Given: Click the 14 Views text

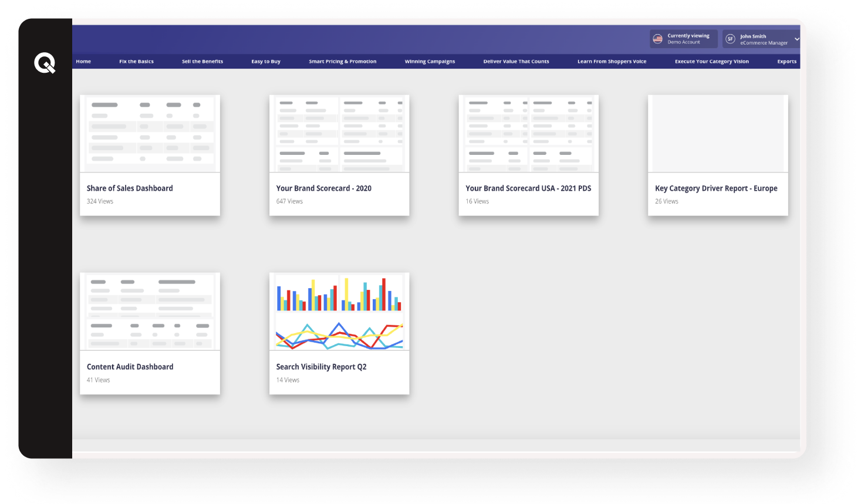Looking at the screenshot, I should [x=288, y=380].
